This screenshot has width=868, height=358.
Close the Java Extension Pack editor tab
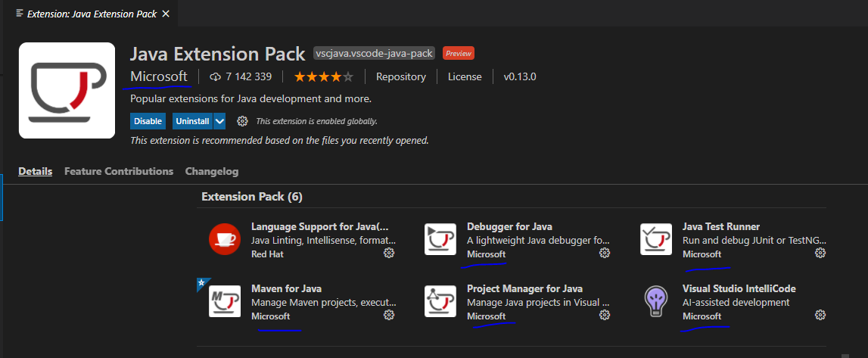pyautogui.click(x=164, y=13)
